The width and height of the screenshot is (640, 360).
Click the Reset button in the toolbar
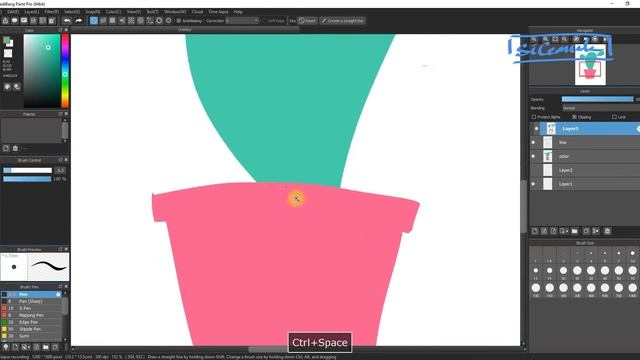point(308,20)
